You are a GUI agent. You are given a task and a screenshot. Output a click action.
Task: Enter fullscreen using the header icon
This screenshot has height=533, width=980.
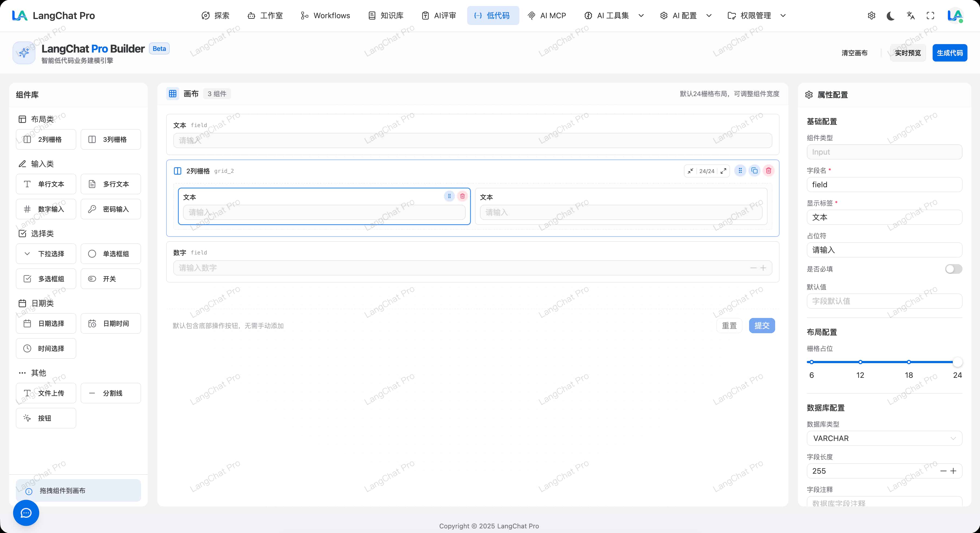coord(930,16)
